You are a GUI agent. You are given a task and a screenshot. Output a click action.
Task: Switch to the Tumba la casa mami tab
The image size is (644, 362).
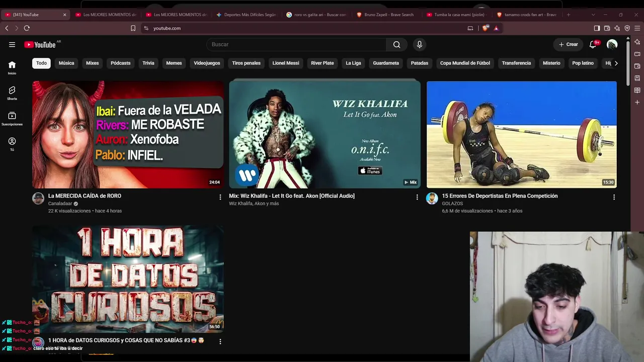coord(456,15)
